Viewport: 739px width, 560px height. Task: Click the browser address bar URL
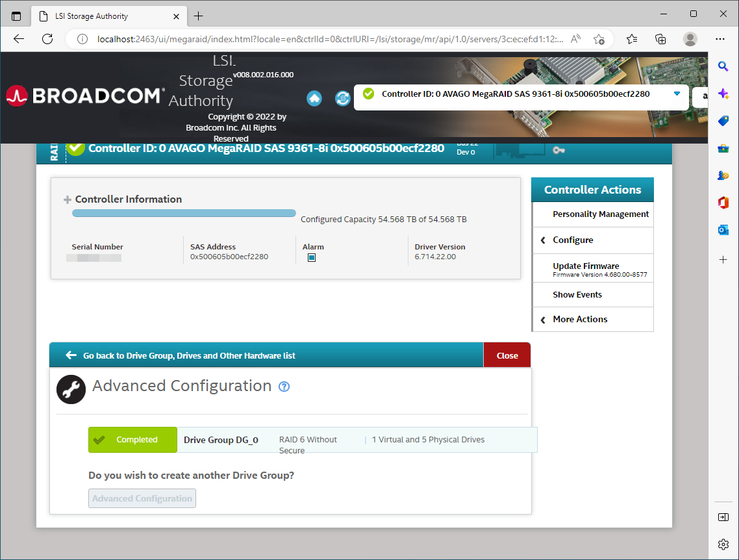(330, 39)
